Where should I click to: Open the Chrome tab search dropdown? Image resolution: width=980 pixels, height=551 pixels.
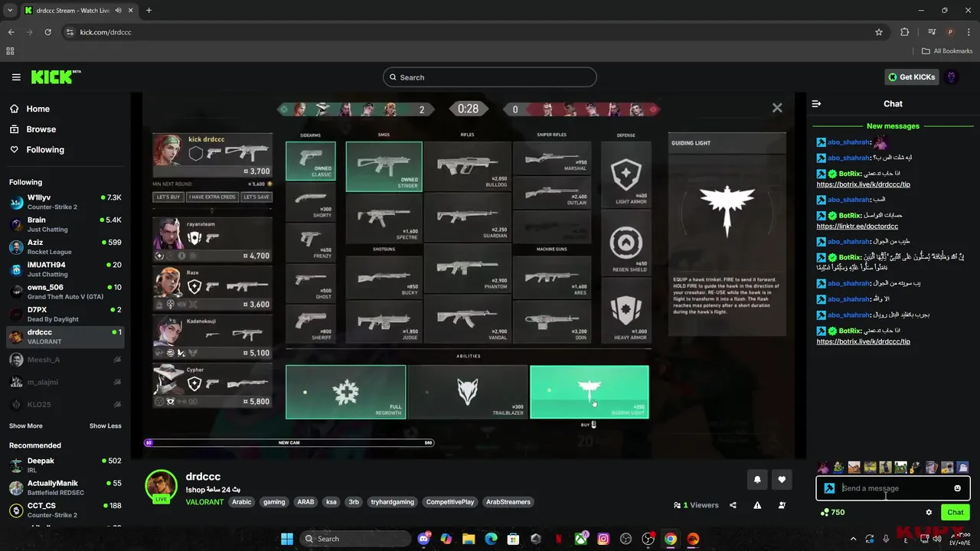click(10, 11)
